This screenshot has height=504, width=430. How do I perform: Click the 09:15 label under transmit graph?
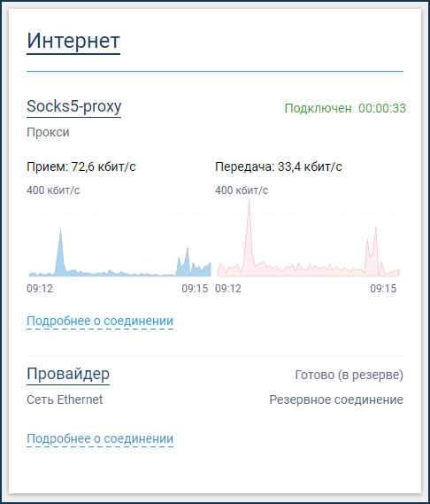pos(383,289)
